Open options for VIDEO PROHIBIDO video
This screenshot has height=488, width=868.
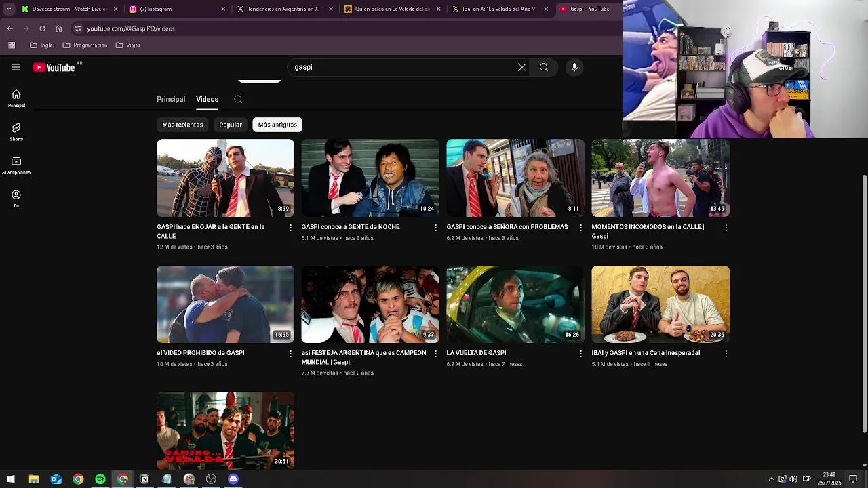(291, 354)
